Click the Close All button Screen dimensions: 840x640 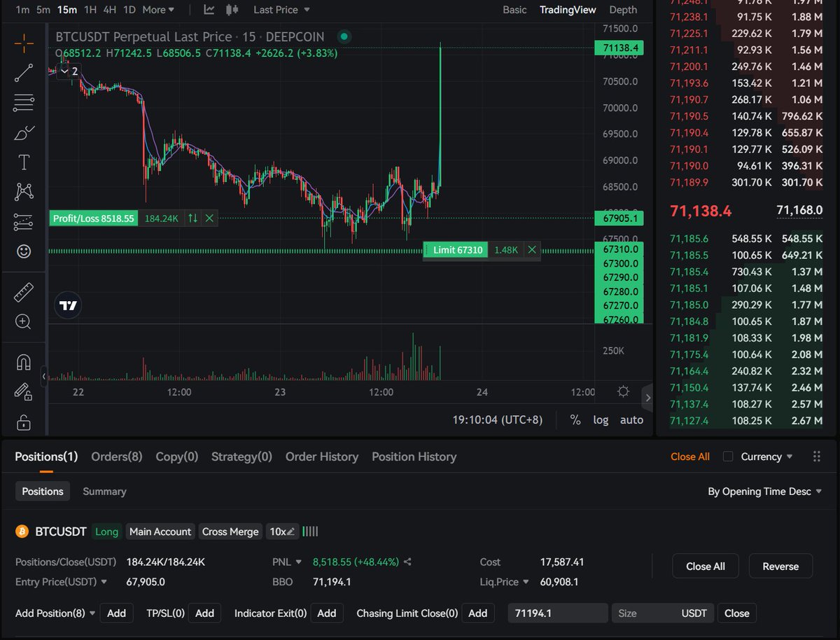[706, 566]
